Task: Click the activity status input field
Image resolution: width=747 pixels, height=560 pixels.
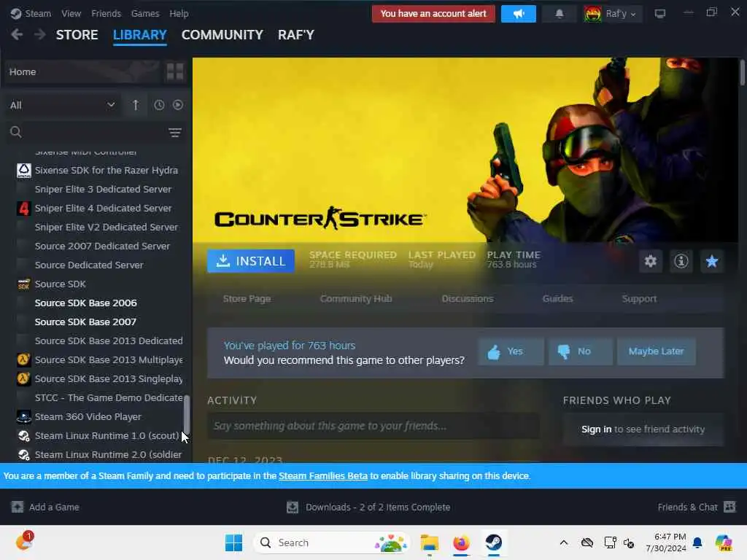Action: pos(373,426)
